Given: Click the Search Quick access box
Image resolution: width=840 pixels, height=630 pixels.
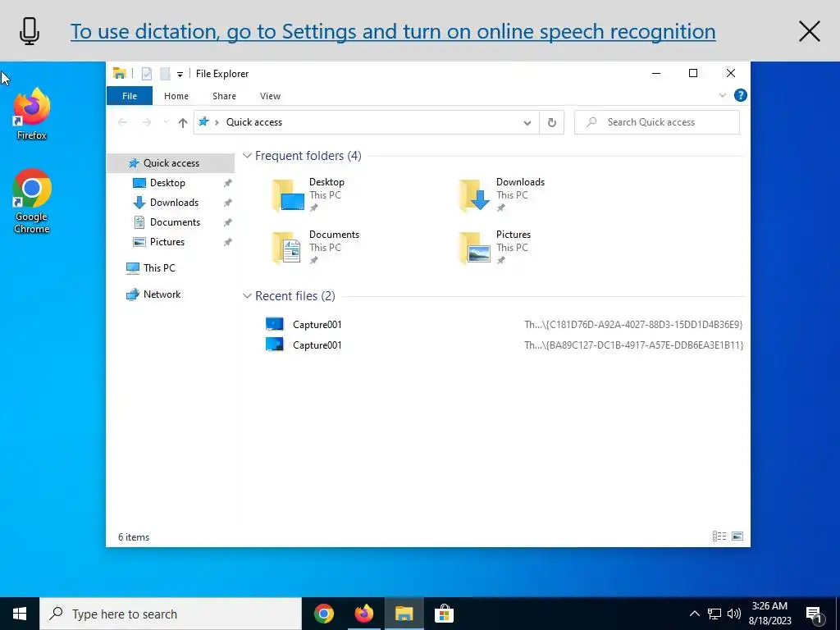Looking at the screenshot, I should (657, 122).
